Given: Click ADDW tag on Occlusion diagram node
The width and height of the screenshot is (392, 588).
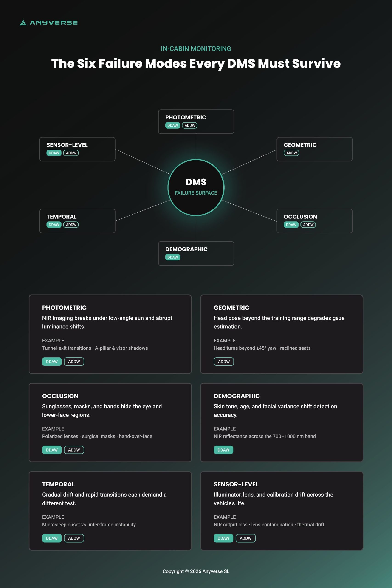Looking at the screenshot, I should pos(308,225).
